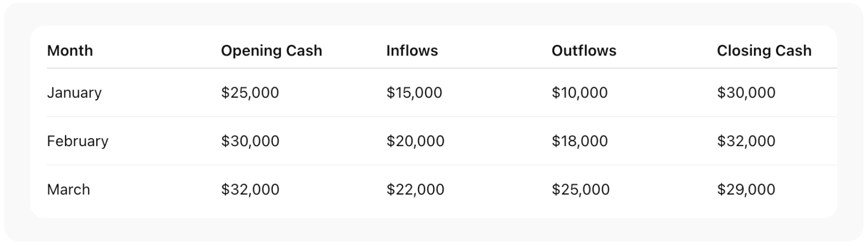Image resolution: width=868 pixels, height=246 pixels.
Task: Select February's closing cash $32,000
Action: [x=746, y=141]
